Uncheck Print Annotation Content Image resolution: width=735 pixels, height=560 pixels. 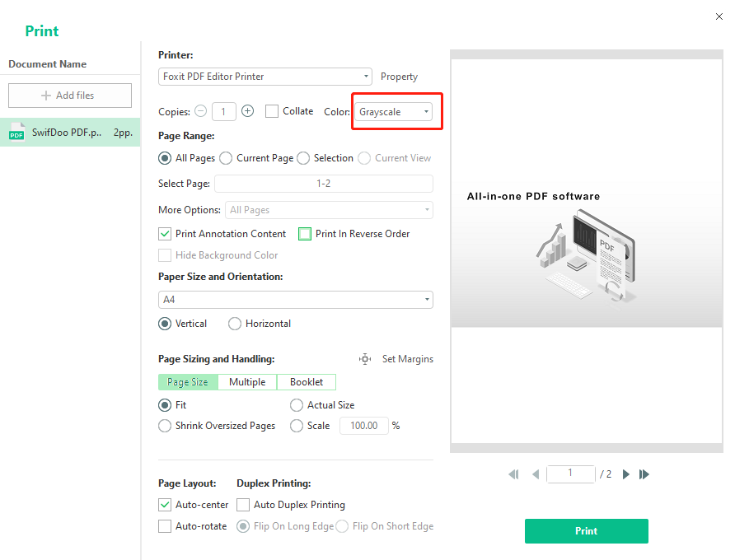164,233
